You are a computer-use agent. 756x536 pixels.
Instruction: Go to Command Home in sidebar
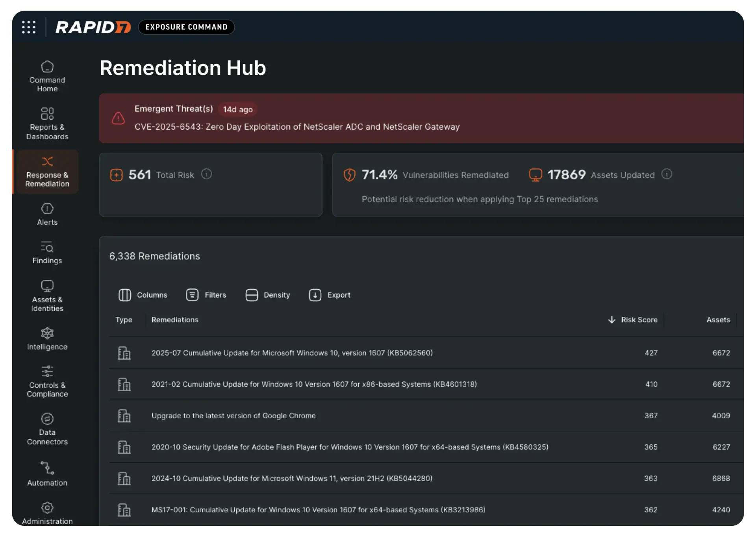(47, 76)
